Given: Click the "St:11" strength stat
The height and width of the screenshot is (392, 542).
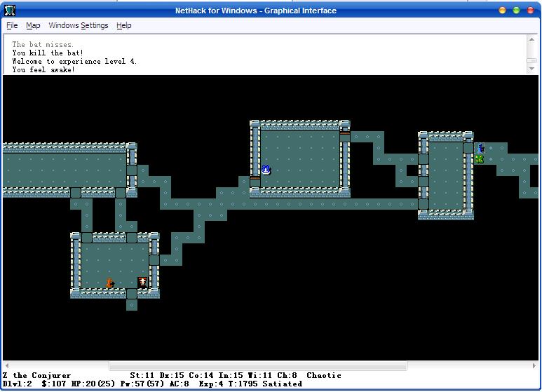Looking at the screenshot, I should pyautogui.click(x=142, y=375).
